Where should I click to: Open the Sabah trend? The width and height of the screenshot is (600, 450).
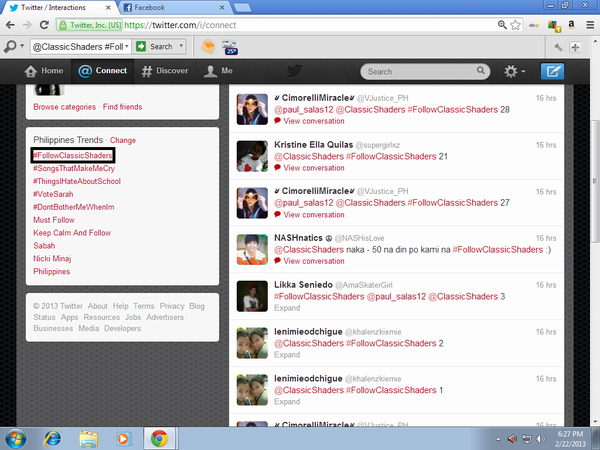pos(44,246)
